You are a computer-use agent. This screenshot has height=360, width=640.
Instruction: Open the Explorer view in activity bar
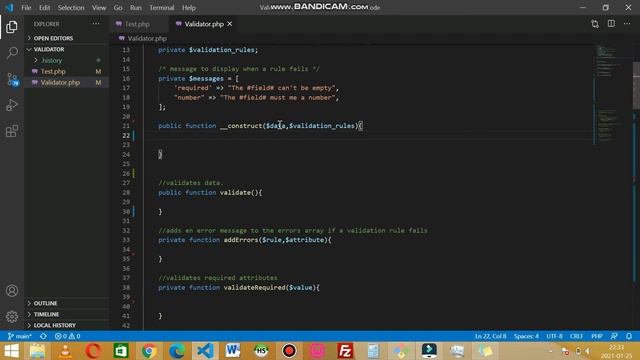(x=12, y=27)
